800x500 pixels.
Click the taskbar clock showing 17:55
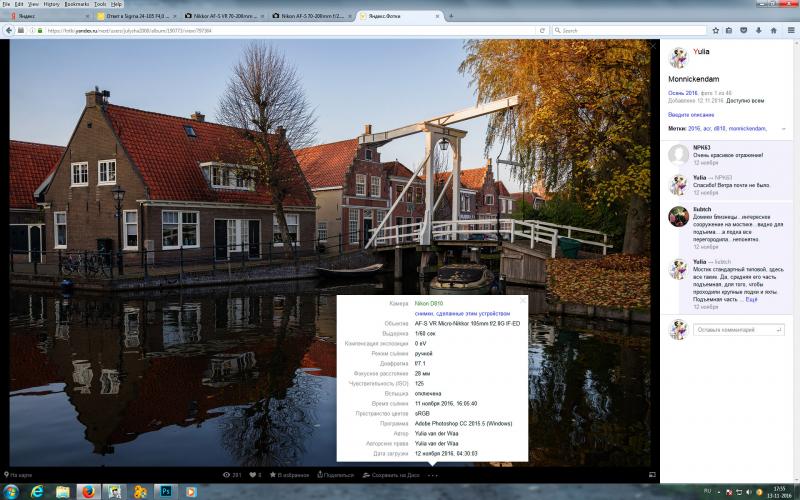[x=779, y=492]
